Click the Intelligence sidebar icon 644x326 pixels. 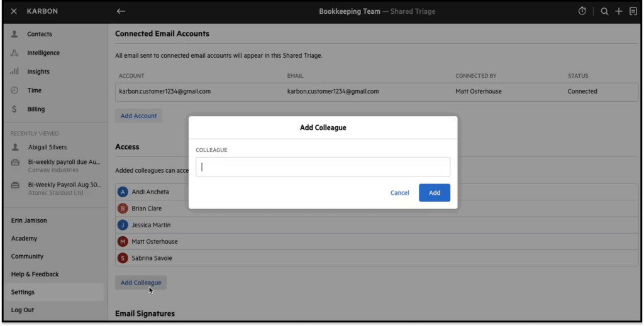point(14,53)
